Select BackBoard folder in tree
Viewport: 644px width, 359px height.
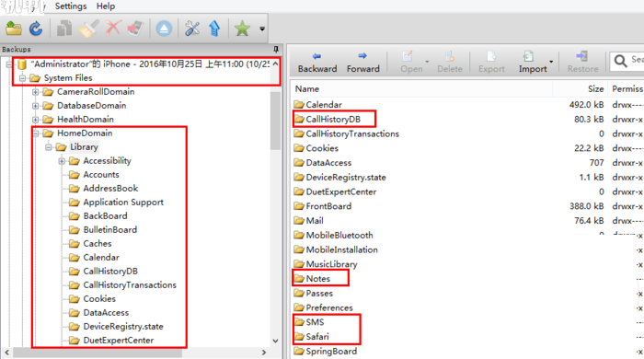[105, 216]
